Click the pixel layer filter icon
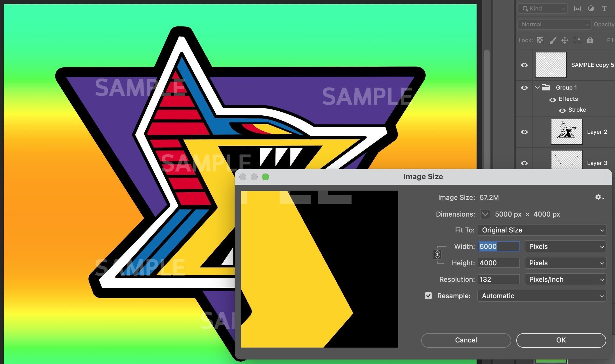This screenshot has height=364, width=615. [577, 9]
